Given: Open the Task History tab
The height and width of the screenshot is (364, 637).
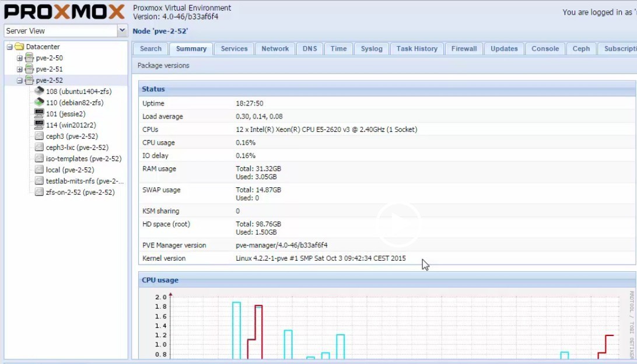Looking at the screenshot, I should coord(417,49).
